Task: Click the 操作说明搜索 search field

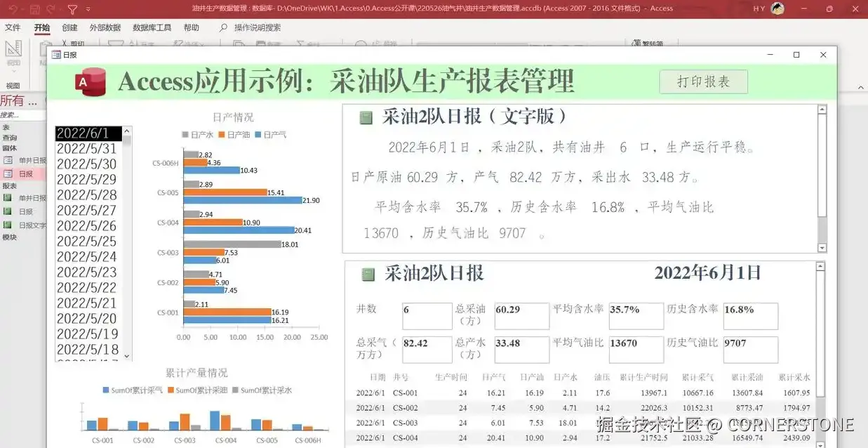Action: point(258,28)
